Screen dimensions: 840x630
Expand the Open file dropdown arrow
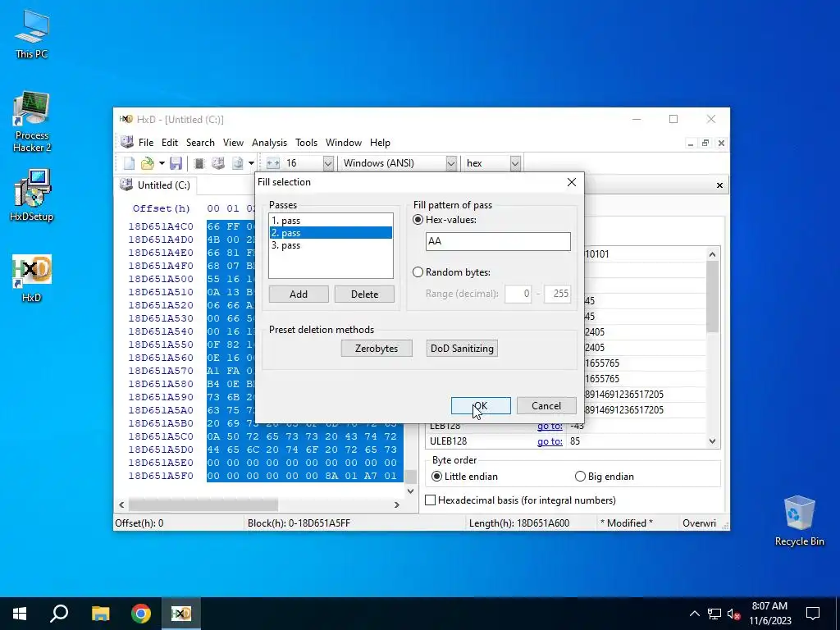[x=162, y=163]
